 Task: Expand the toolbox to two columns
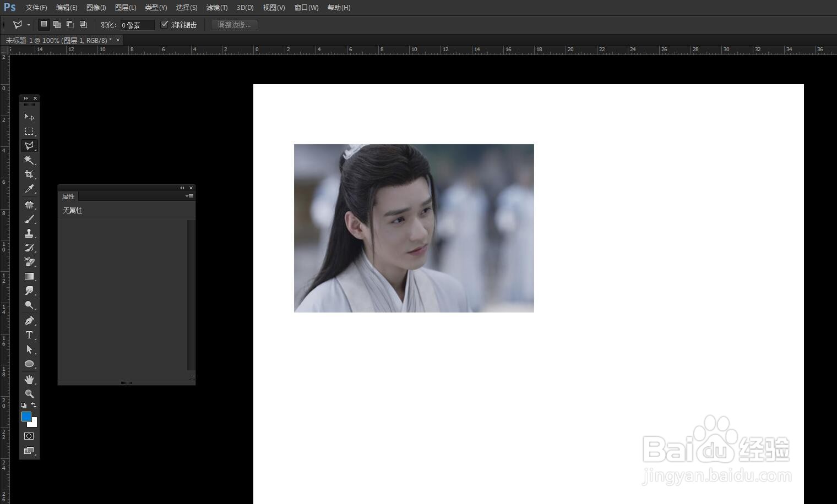click(26, 98)
